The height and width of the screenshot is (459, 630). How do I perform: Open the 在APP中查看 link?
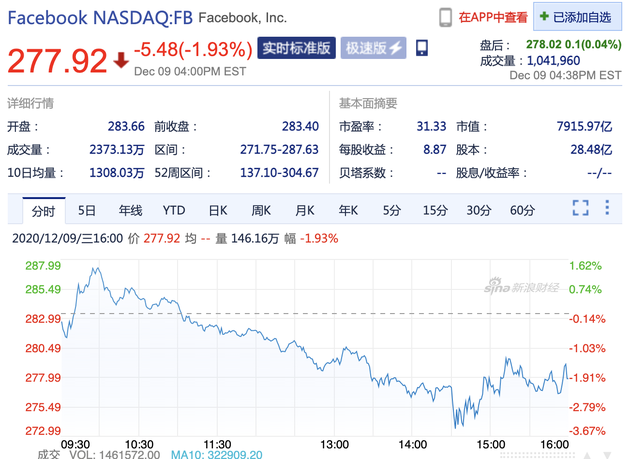pyautogui.click(x=493, y=17)
